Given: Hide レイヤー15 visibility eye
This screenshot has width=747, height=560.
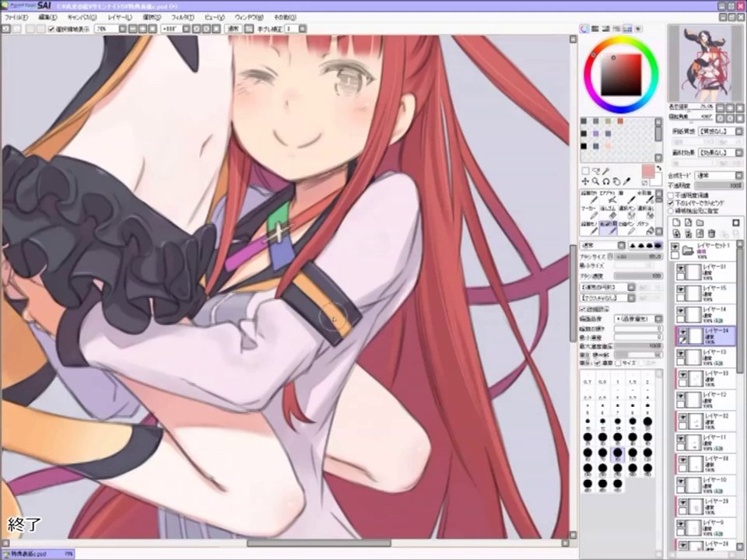Looking at the screenshot, I should tap(681, 289).
